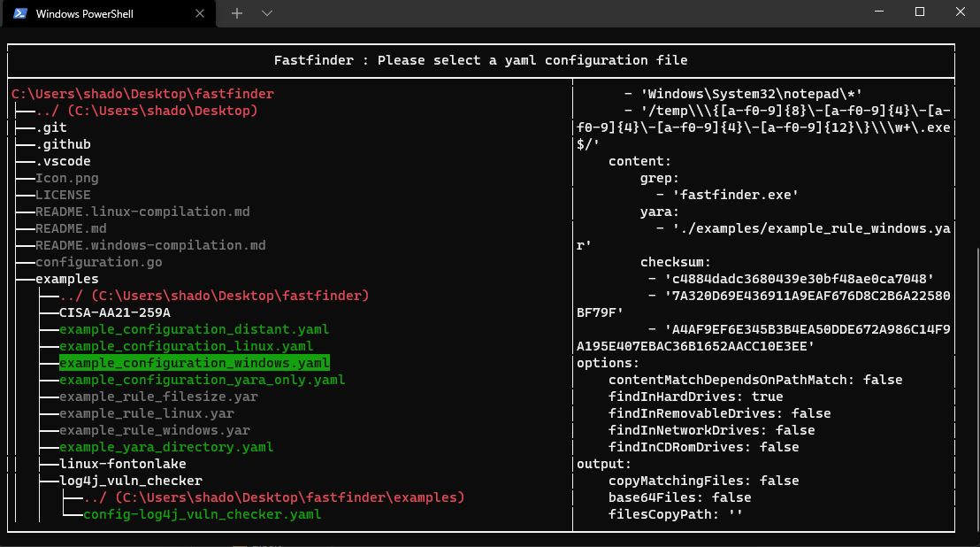Select configuration.go in the tree
The image size is (980, 547).
point(98,261)
